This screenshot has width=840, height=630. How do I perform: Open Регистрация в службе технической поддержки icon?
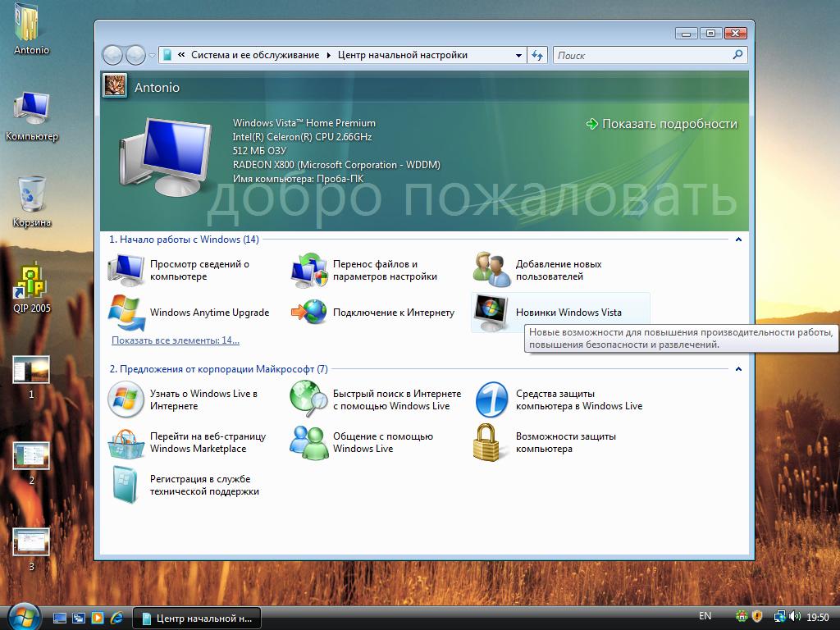126,485
